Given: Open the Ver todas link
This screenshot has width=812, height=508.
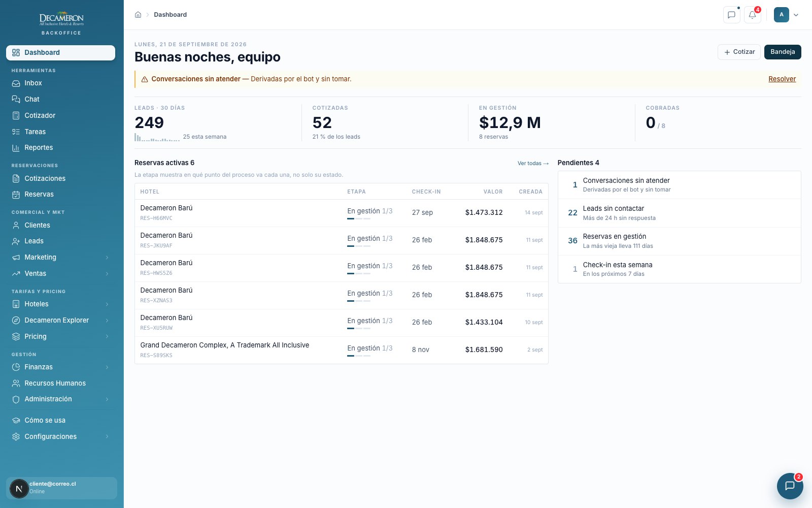Looking at the screenshot, I should pyautogui.click(x=533, y=163).
